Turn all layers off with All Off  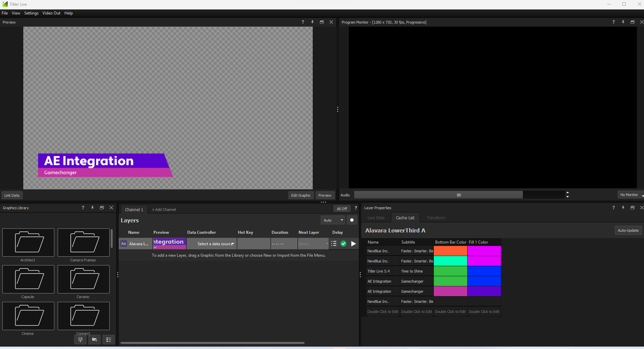[342, 209]
